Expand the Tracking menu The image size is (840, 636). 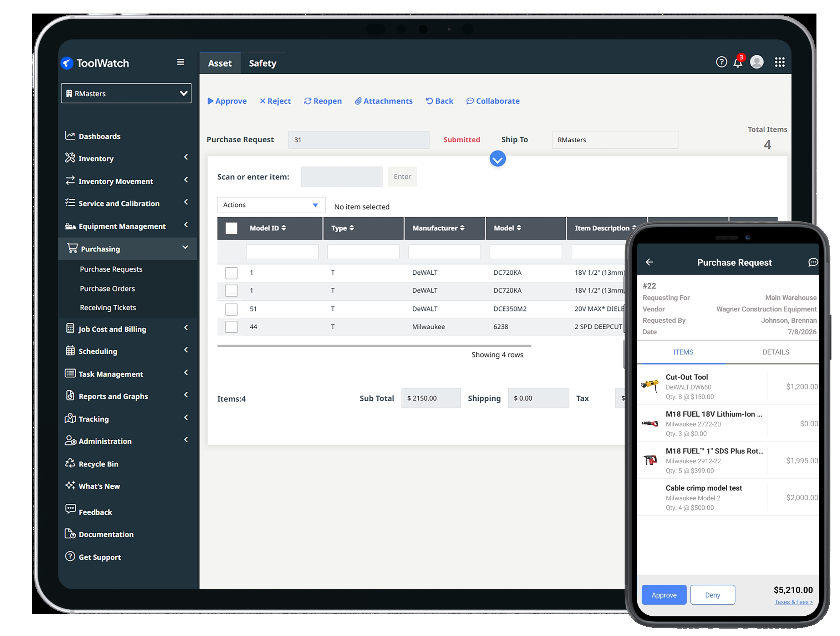tap(186, 418)
